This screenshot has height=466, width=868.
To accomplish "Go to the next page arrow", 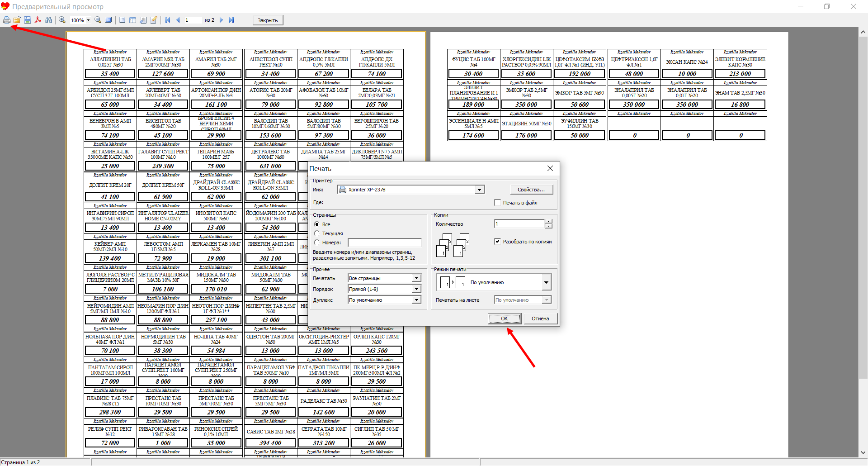I will (x=221, y=20).
